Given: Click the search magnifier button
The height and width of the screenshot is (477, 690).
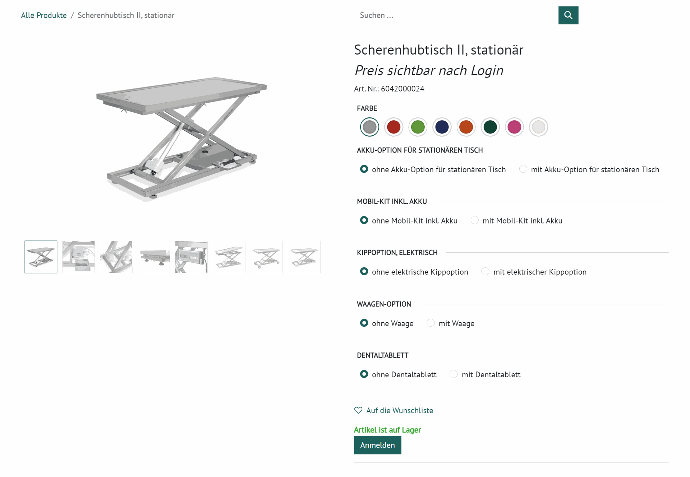Looking at the screenshot, I should (568, 15).
